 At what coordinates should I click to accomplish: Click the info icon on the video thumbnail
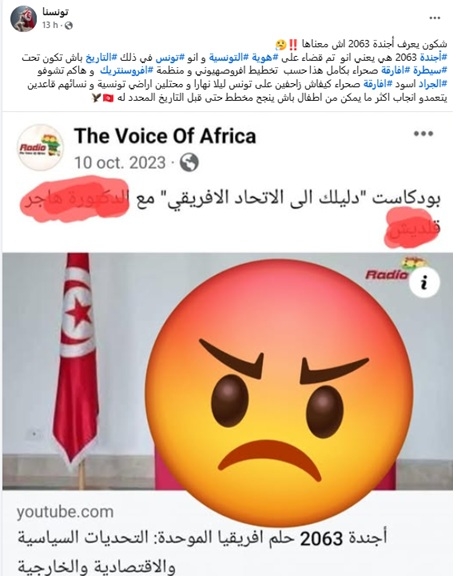tap(424, 283)
